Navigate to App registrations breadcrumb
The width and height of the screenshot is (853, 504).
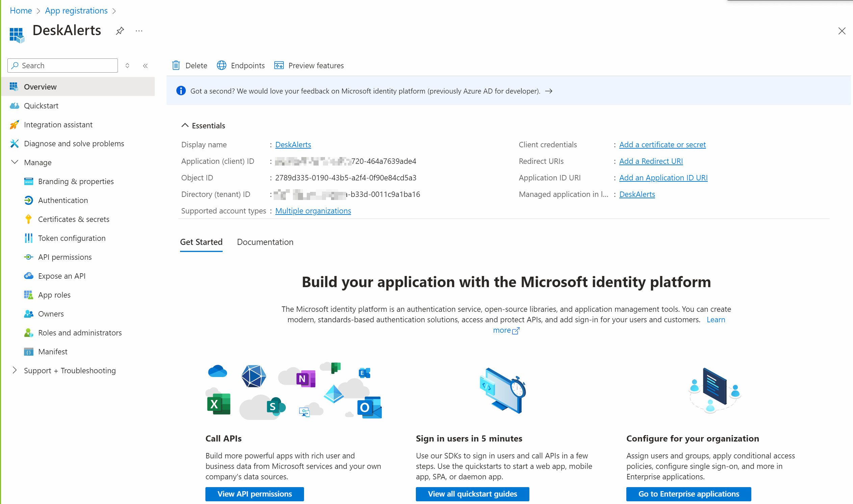[x=76, y=10]
